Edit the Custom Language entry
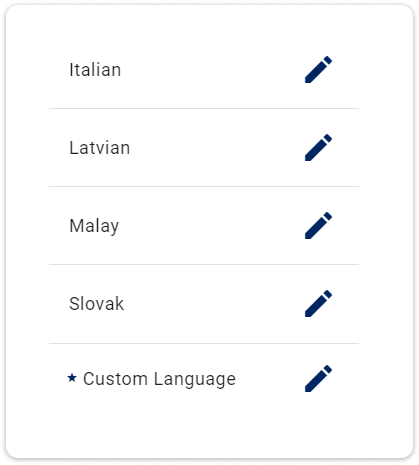 click(x=318, y=379)
